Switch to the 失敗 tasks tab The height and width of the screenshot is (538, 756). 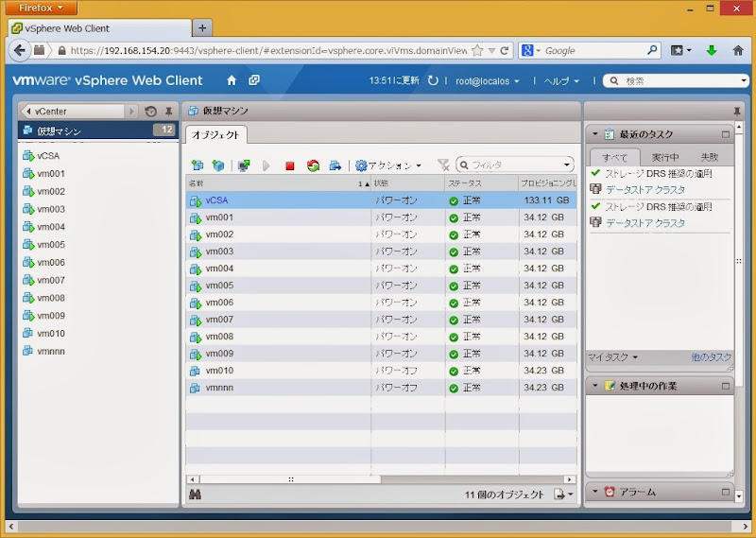click(710, 157)
